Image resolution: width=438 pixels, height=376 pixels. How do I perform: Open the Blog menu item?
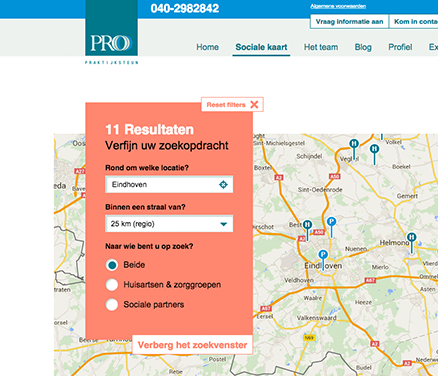[363, 47]
